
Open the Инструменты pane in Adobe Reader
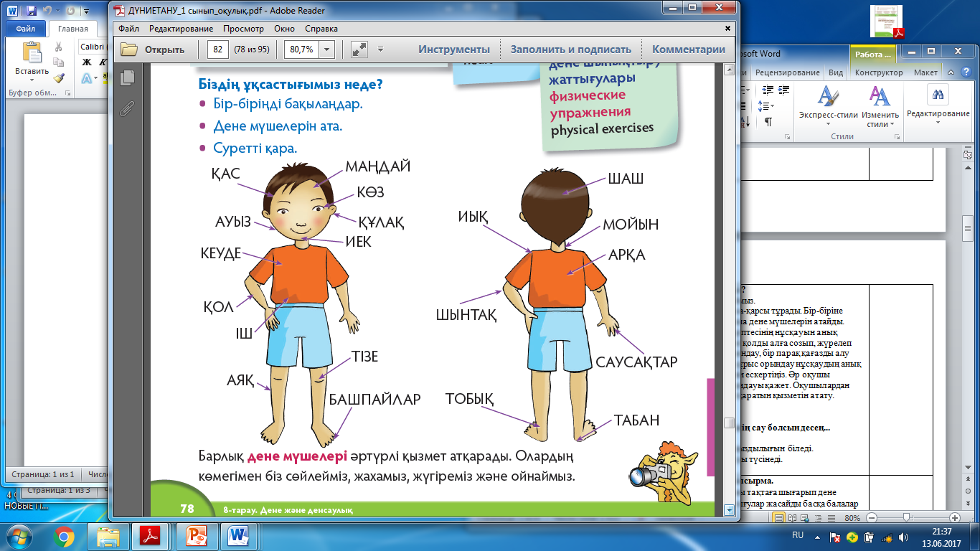coord(455,50)
